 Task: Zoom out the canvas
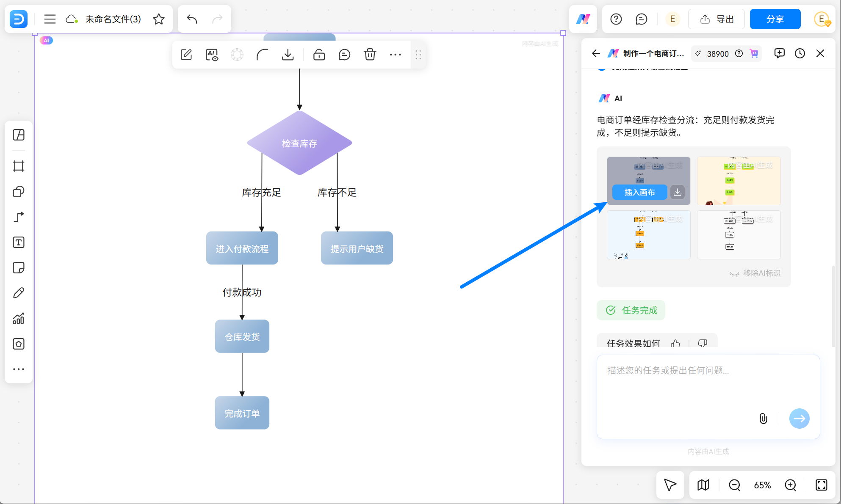pos(734,485)
